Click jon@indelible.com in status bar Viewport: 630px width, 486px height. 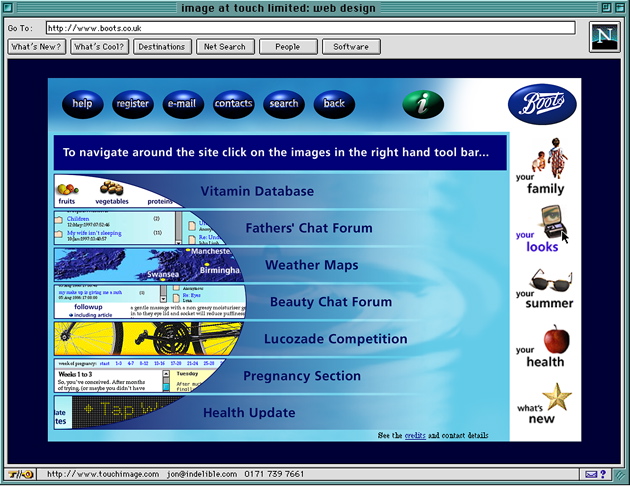202,474
